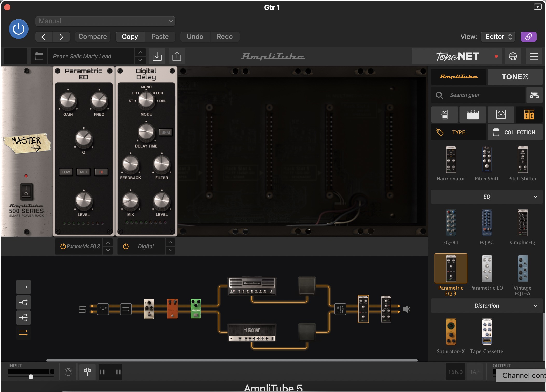Toggle the LOW band button on Parametric EQ
Screen dimensions: 546x392
(66, 172)
